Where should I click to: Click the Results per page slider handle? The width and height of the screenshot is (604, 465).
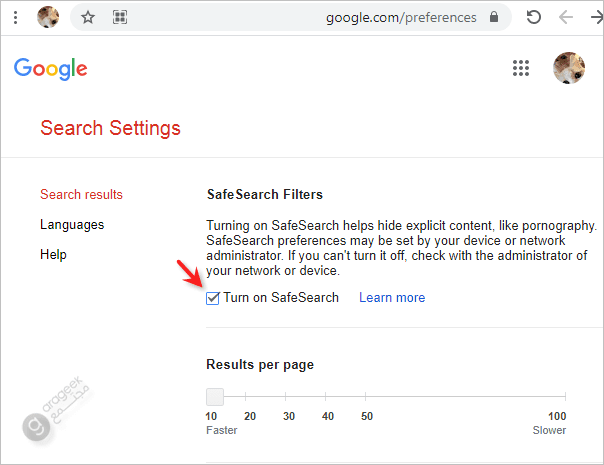(215, 396)
